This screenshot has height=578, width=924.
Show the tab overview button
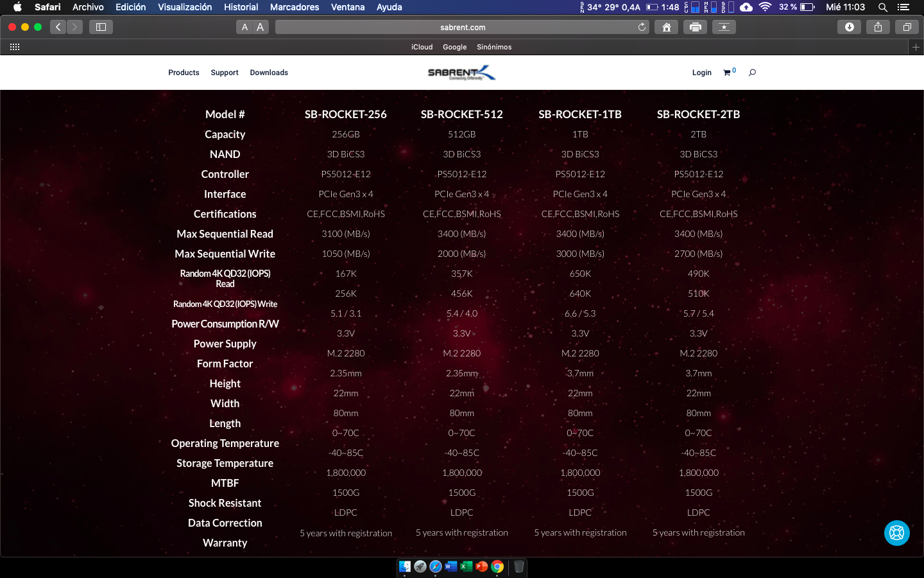tap(907, 27)
